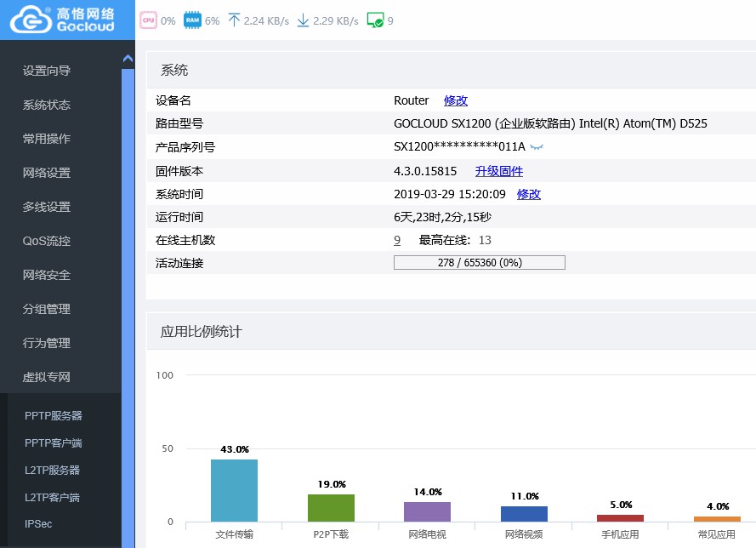Viewport: 756px width, 548px height.
Task: Open 常用操作 menu
Action: click(47, 139)
